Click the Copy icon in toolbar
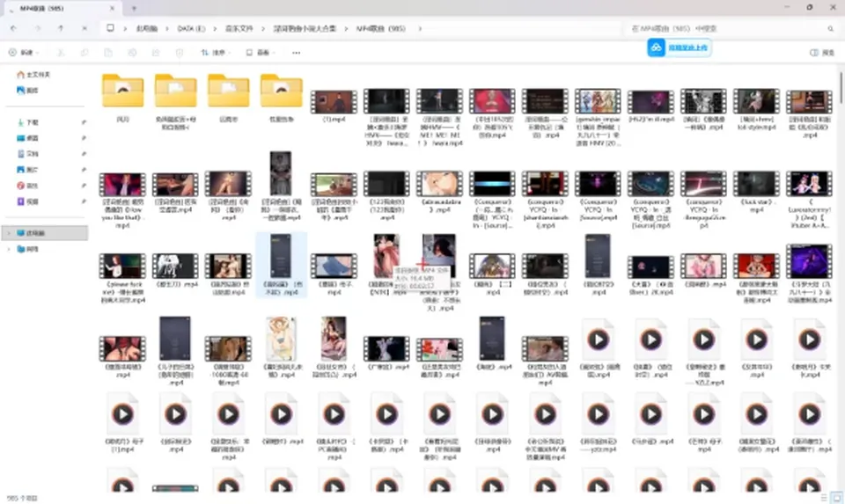Screen dimensions: 845x504 [84, 53]
